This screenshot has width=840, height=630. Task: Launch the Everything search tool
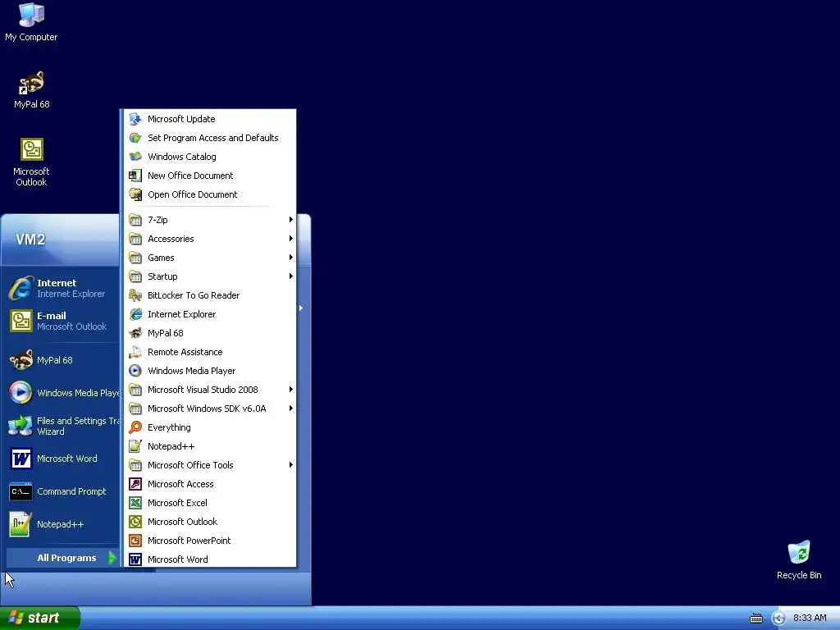point(210,427)
